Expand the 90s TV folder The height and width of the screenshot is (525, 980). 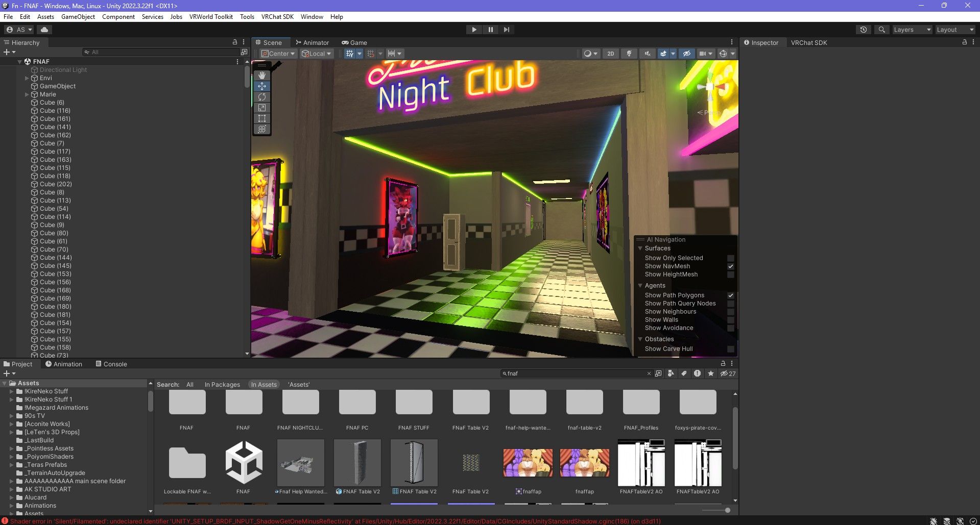pyautogui.click(x=11, y=416)
